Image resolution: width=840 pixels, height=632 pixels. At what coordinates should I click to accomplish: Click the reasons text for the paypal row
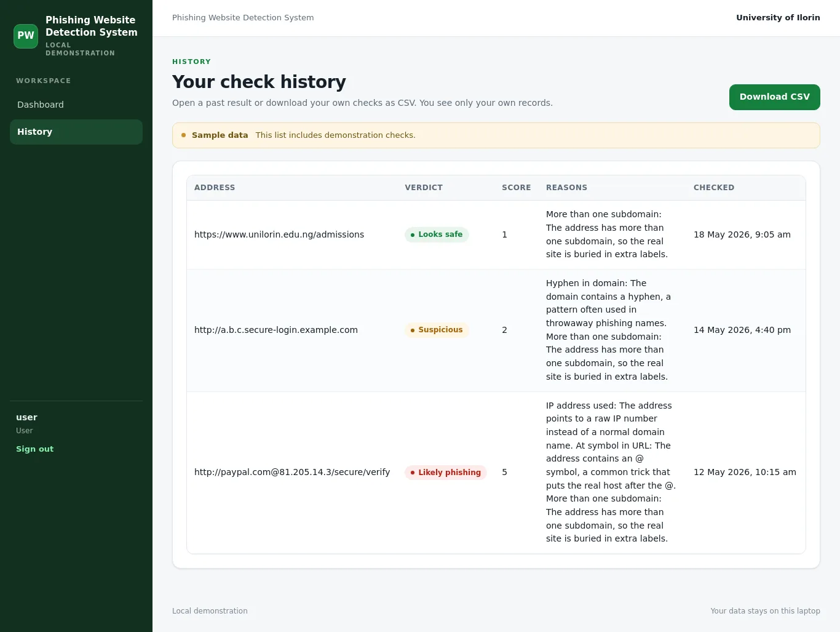[x=611, y=472]
